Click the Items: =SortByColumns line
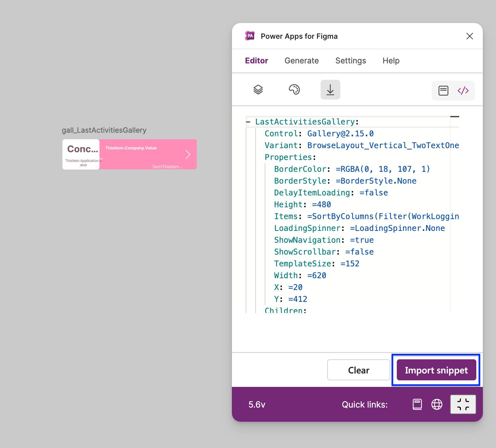 (x=367, y=216)
